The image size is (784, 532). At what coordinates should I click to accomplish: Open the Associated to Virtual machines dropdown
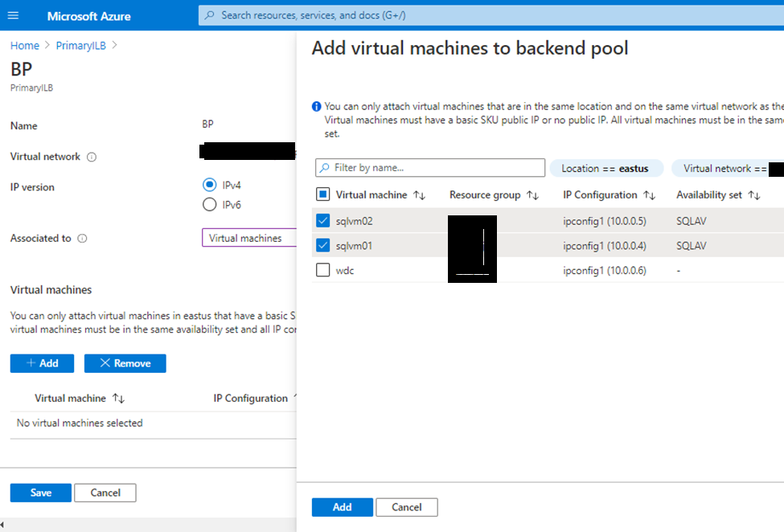[x=249, y=238]
